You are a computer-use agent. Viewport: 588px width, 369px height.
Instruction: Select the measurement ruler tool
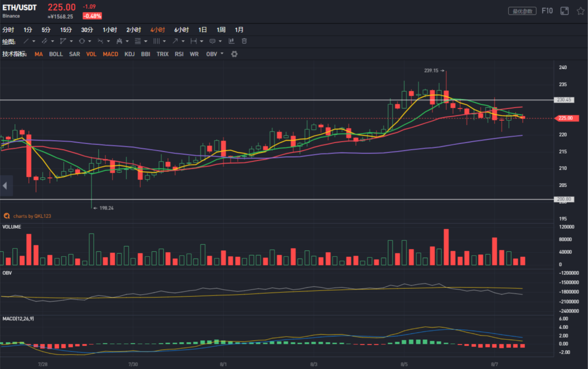tap(194, 41)
